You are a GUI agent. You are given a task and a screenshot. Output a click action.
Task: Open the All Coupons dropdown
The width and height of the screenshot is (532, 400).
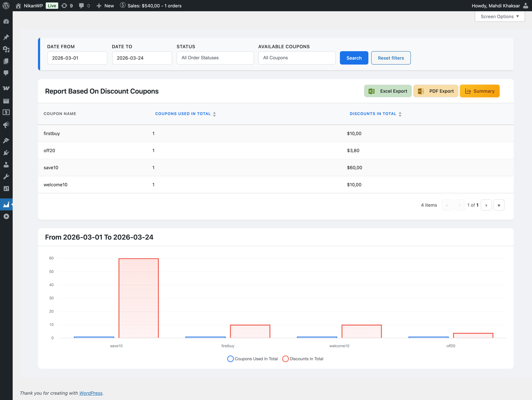pos(297,58)
